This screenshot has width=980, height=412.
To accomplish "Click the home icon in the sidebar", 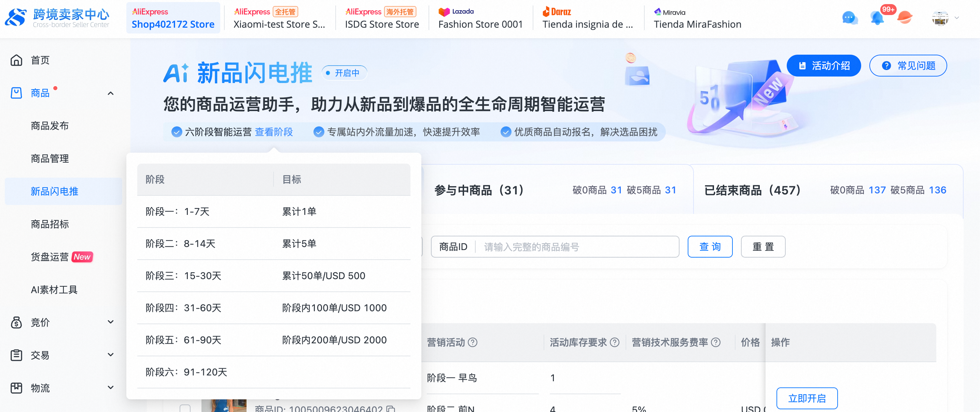I will tap(16, 60).
